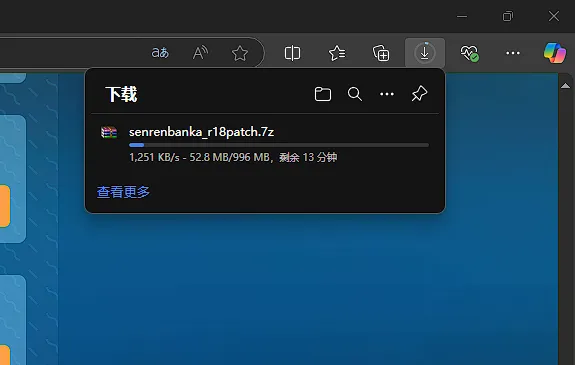
Task: Click the page scrollbar up arrow
Action: tap(565, 86)
